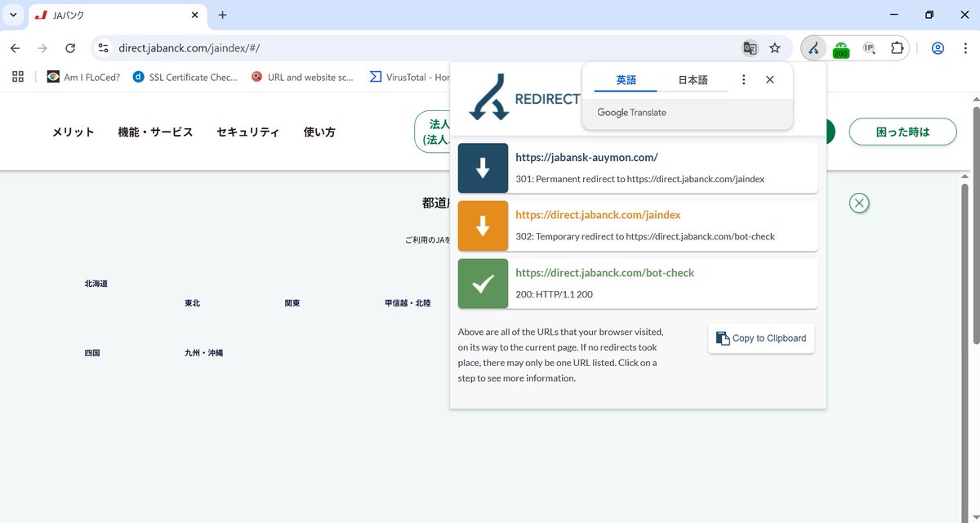Close the JAバンク tab
Screen dimensions: 980x523
[x=194, y=15]
